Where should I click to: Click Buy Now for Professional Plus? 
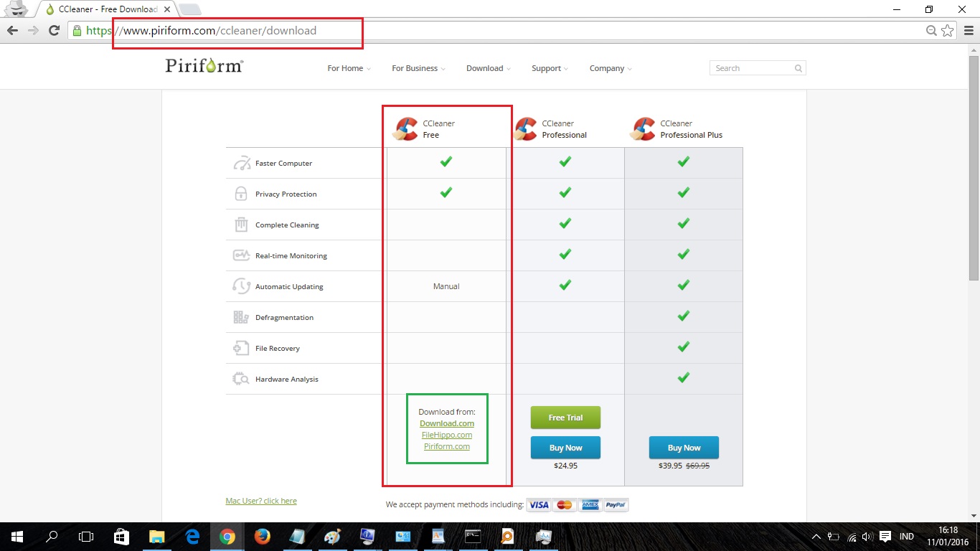[684, 448]
